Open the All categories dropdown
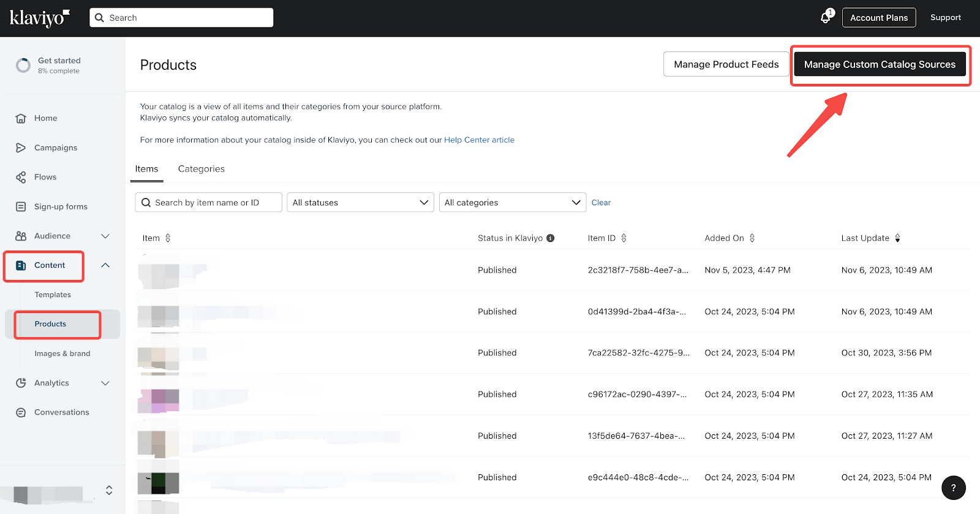The width and height of the screenshot is (980, 514). [x=512, y=203]
